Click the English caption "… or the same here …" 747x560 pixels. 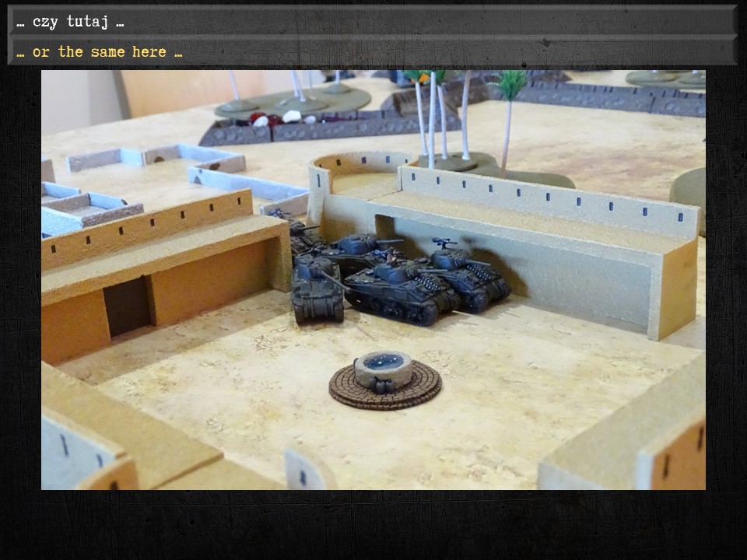point(99,51)
